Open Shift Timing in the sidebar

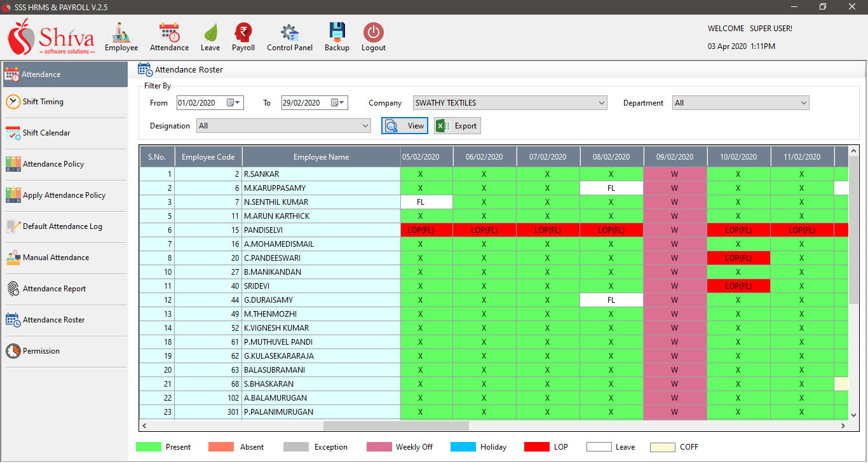click(43, 102)
